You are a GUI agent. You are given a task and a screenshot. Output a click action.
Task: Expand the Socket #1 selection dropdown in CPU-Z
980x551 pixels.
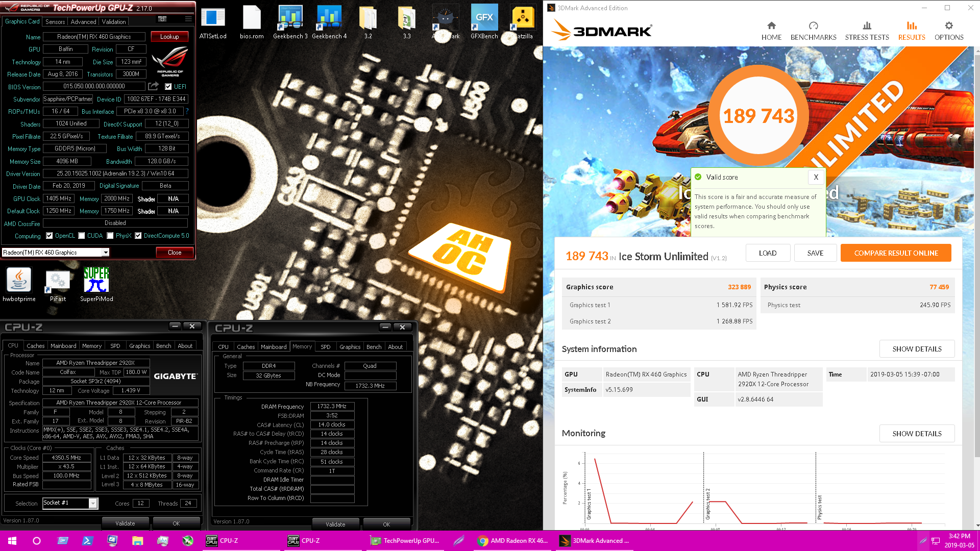pyautogui.click(x=93, y=504)
